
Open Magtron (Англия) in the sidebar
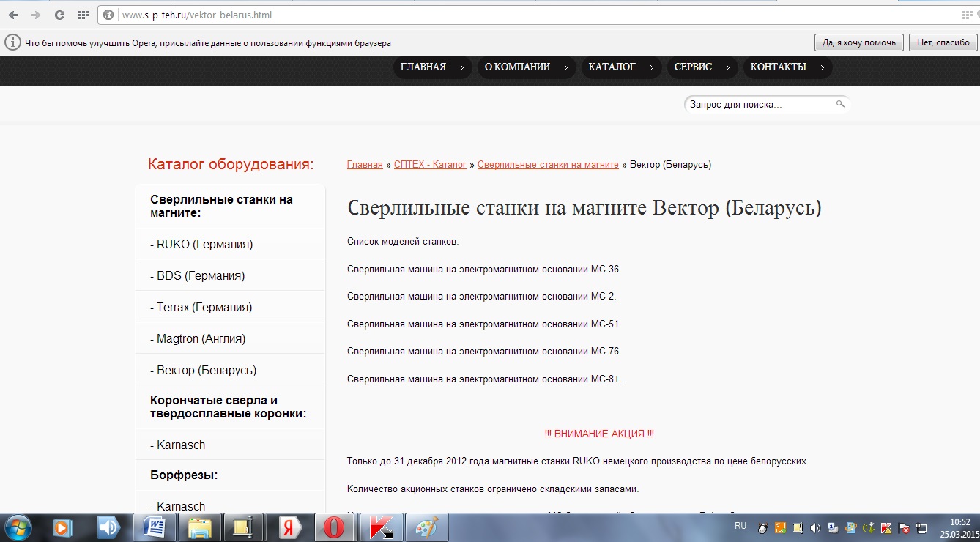pyautogui.click(x=198, y=338)
